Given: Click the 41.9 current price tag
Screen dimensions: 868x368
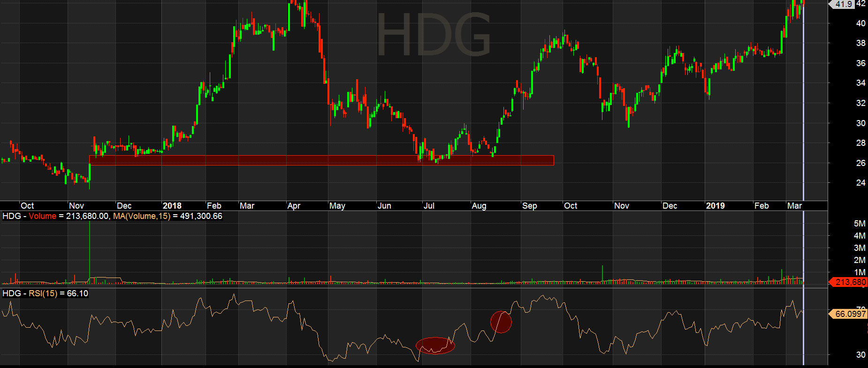Looking at the screenshot, I should coord(844,4).
